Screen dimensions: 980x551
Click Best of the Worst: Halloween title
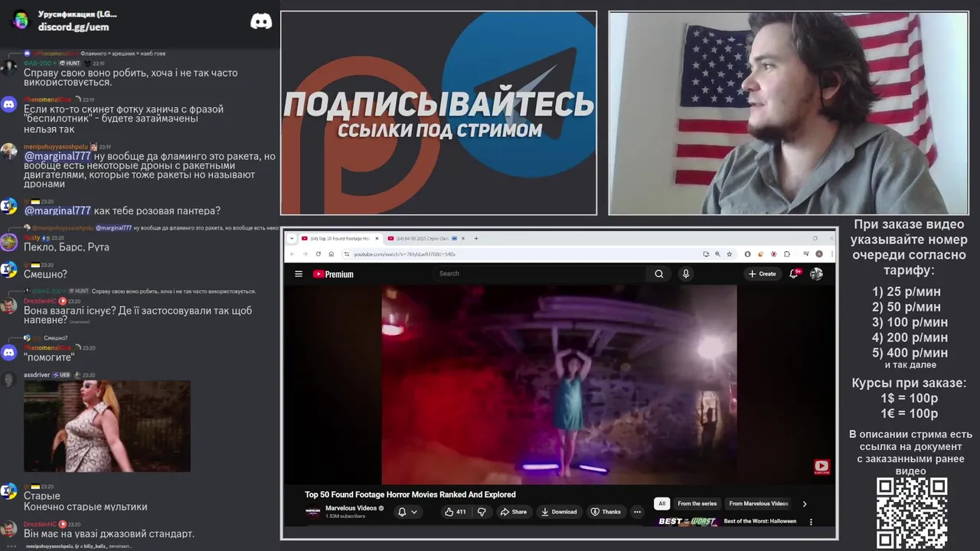(x=760, y=521)
